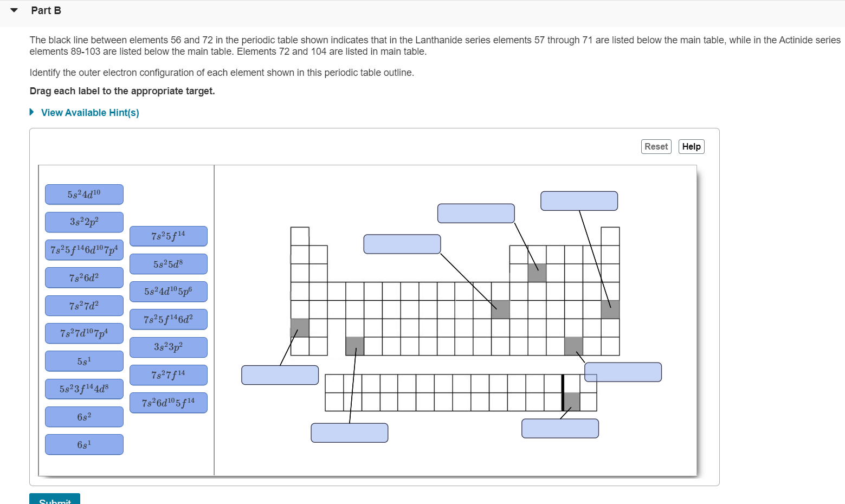Viewport: 845px width, 504px height.
Task: Select the 5s²5d⁸ configuration label
Action: (169, 264)
